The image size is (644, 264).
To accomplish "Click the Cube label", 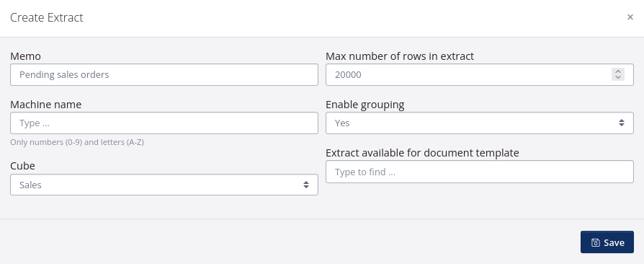I will tap(22, 166).
